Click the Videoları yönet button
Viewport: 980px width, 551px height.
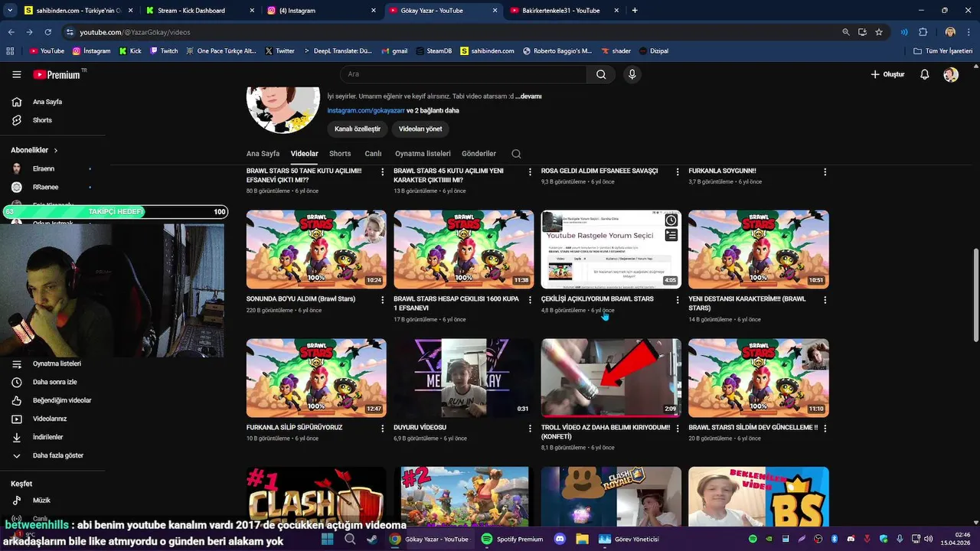(x=420, y=129)
